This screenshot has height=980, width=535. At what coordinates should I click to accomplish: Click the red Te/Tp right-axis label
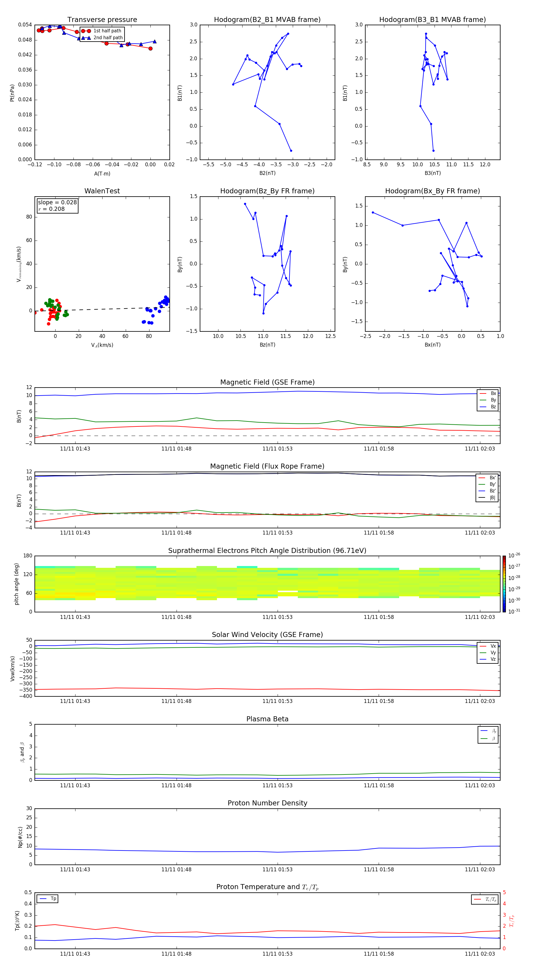click(512, 921)
